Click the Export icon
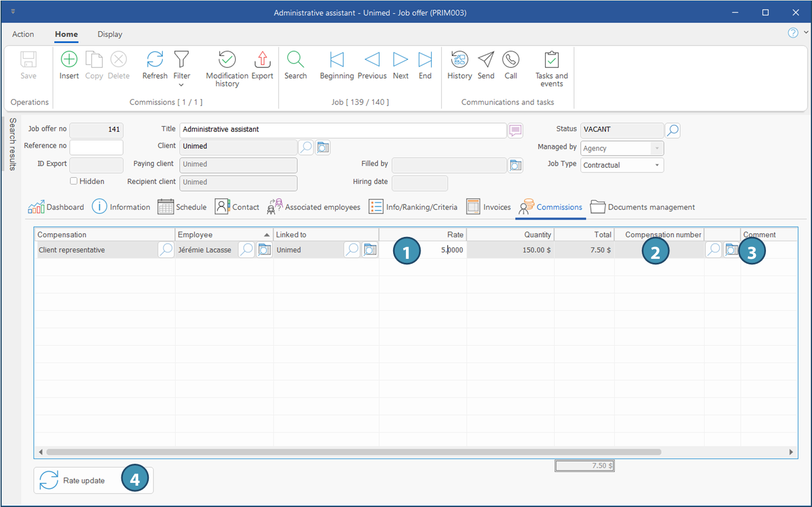The image size is (812, 507). coord(262,60)
